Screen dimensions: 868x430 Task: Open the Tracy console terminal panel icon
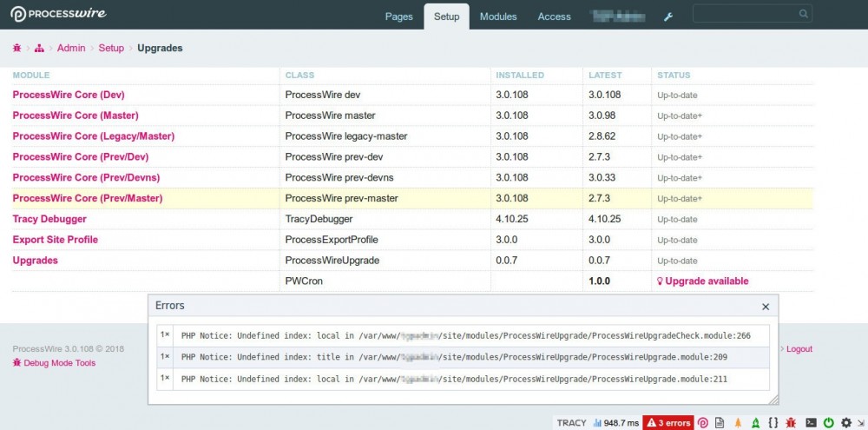[811, 422]
